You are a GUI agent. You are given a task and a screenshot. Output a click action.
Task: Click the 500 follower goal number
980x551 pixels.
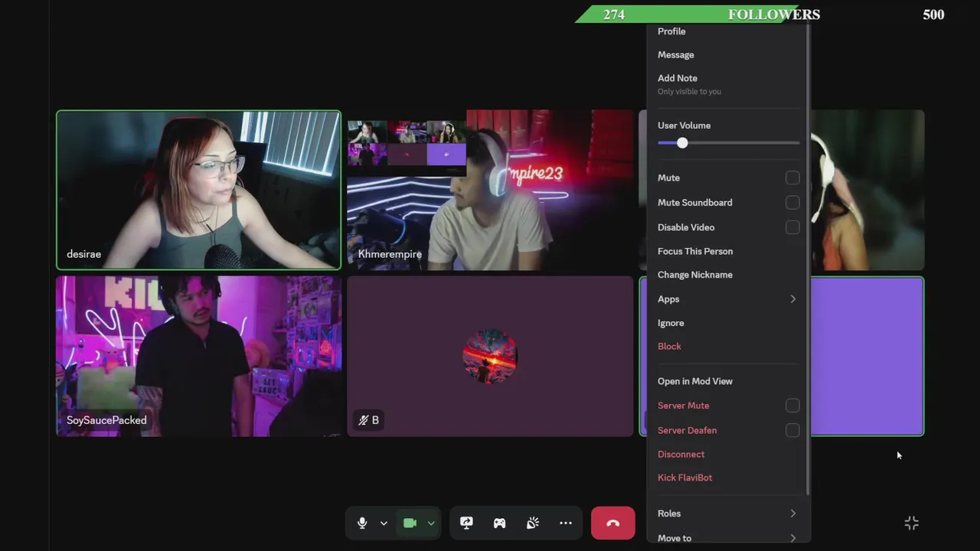pos(933,15)
